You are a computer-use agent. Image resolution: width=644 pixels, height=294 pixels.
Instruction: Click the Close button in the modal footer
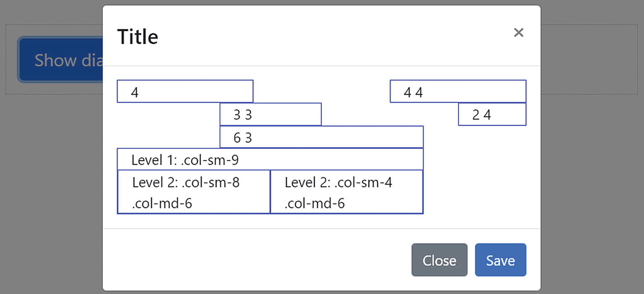tap(439, 260)
